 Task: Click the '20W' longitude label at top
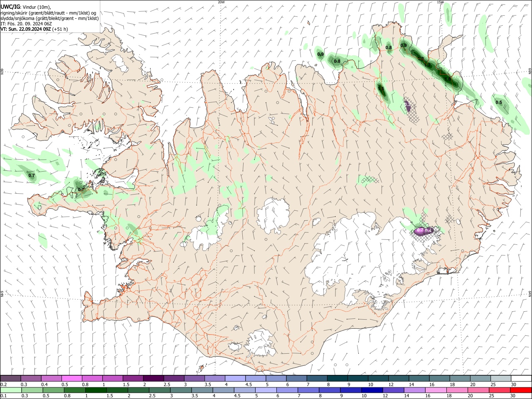point(221,2)
